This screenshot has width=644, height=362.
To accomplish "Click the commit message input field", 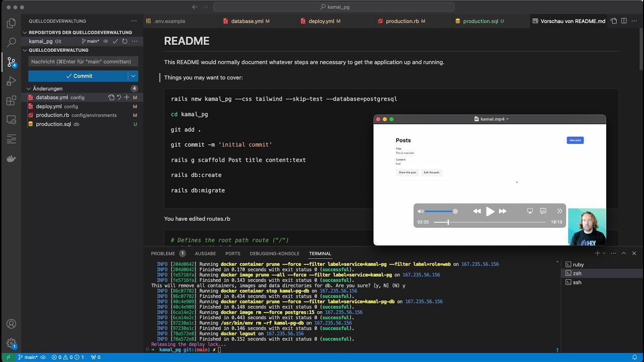I will 83,61.
